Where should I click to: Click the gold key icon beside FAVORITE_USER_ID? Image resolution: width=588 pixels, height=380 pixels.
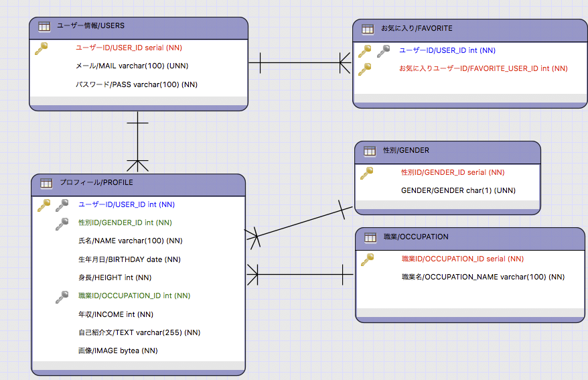(x=365, y=68)
